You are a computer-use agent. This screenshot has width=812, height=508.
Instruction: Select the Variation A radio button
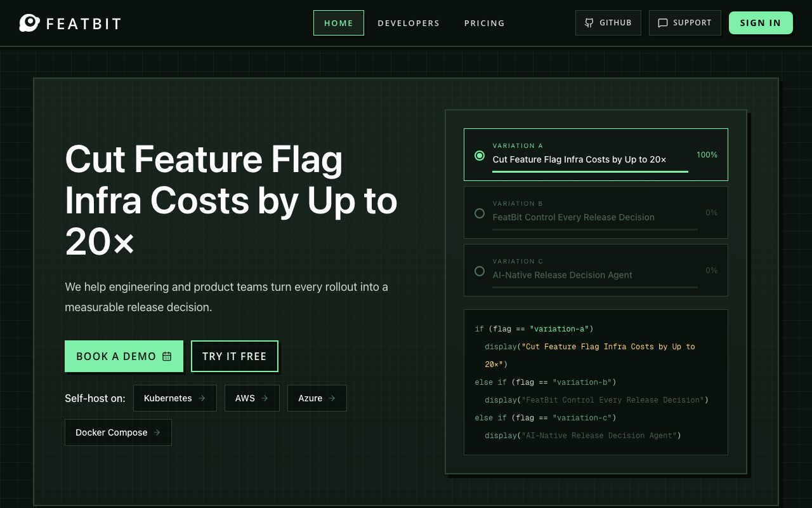(480, 156)
